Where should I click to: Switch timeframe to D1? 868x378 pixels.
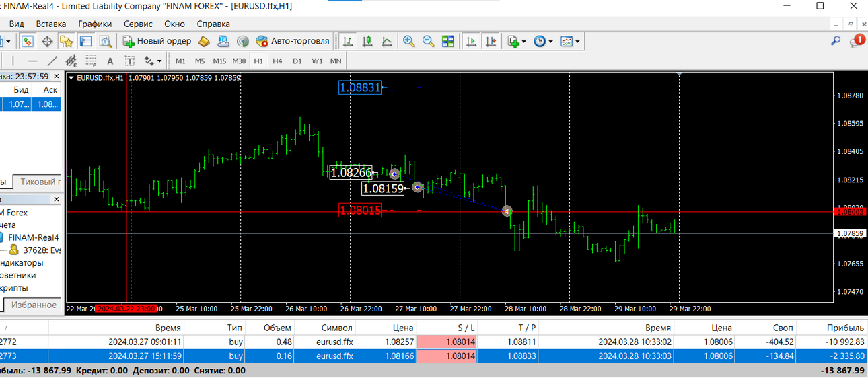point(297,61)
